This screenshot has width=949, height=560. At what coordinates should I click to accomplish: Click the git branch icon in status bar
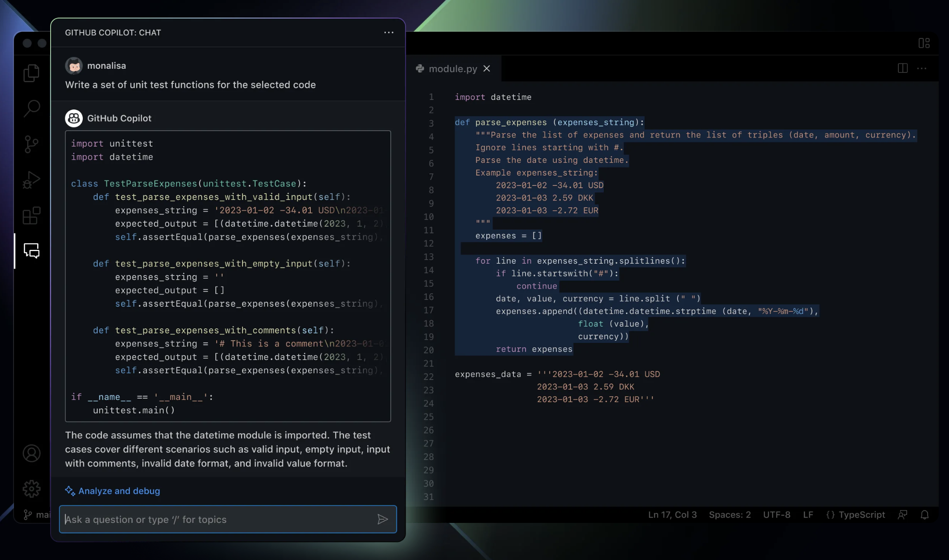pos(28,515)
